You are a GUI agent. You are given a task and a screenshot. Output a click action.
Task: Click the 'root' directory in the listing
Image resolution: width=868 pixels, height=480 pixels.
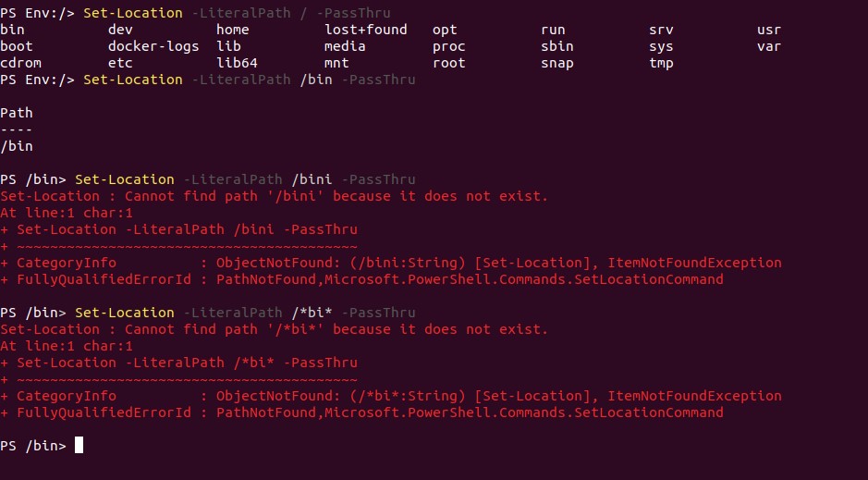click(x=449, y=63)
